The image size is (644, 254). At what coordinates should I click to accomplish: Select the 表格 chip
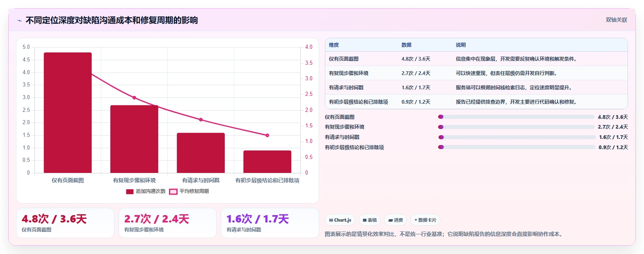pyautogui.click(x=370, y=220)
